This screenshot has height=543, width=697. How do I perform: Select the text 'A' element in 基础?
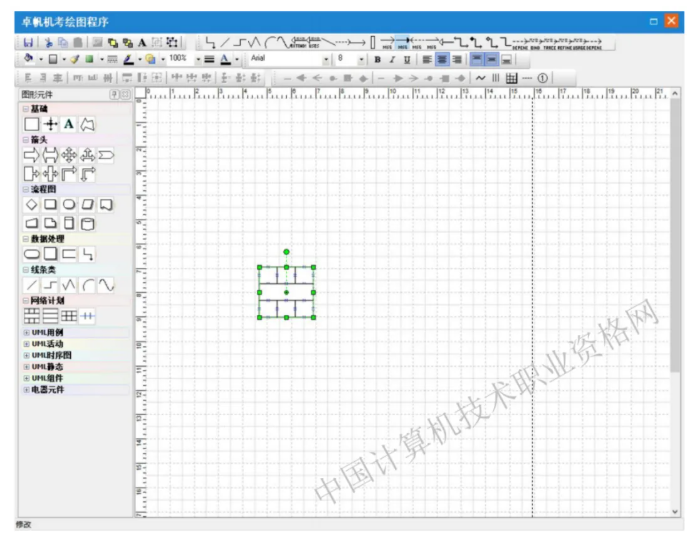point(68,124)
